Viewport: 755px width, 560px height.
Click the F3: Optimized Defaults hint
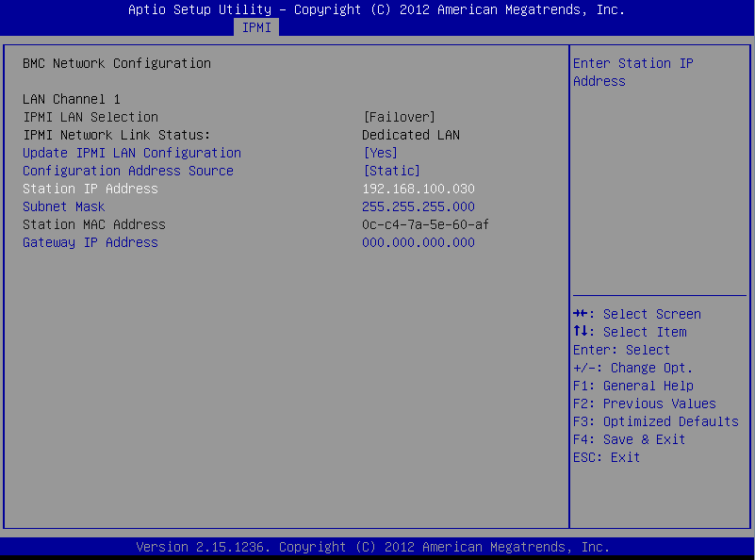point(655,421)
